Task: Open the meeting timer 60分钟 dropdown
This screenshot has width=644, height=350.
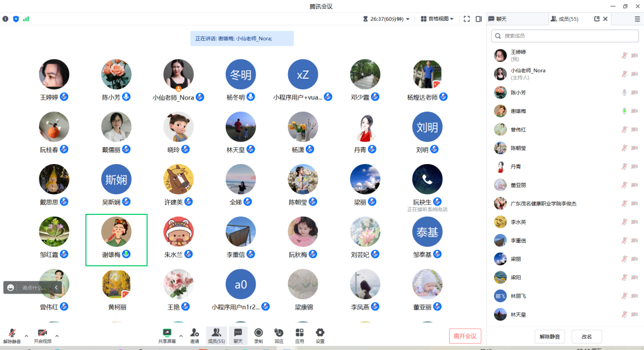Action: (387, 19)
